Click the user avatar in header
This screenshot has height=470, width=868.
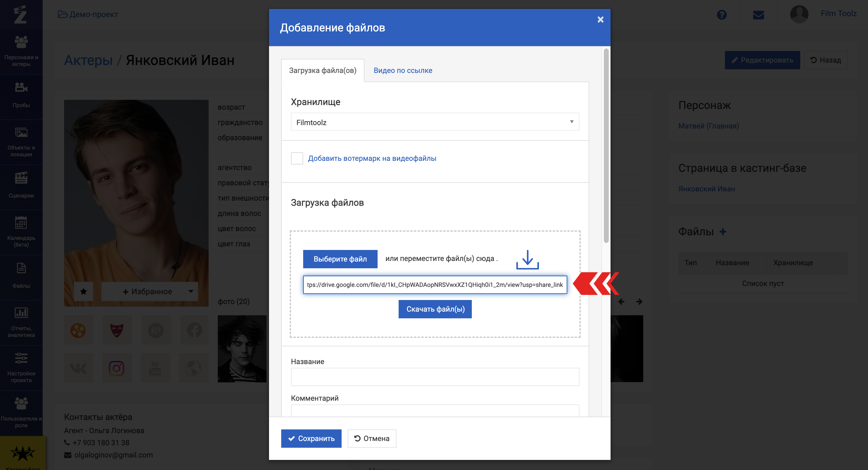click(x=799, y=15)
